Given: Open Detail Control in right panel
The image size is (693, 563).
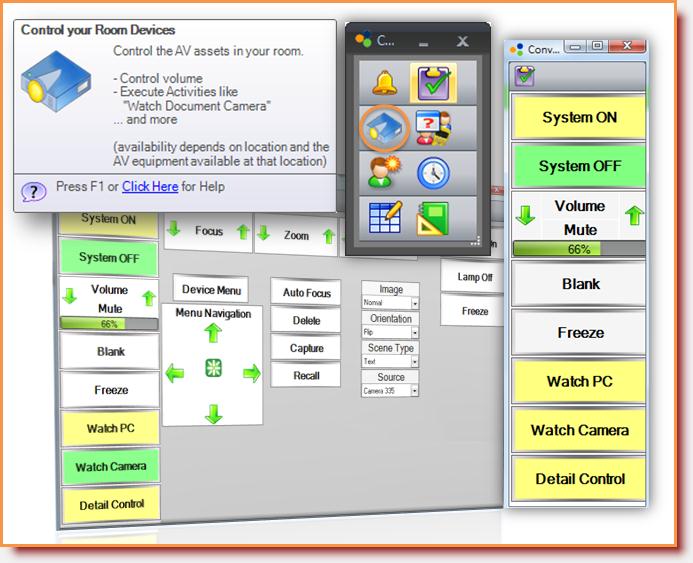Looking at the screenshot, I should [x=579, y=479].
